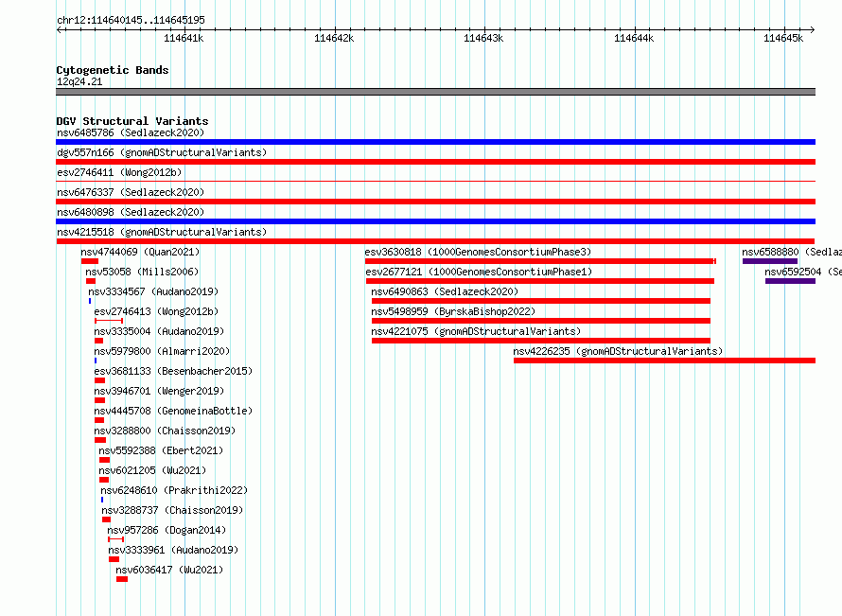
Task: Open the nsv6021205 (Wu2021) label
Action: coord(152,470)
